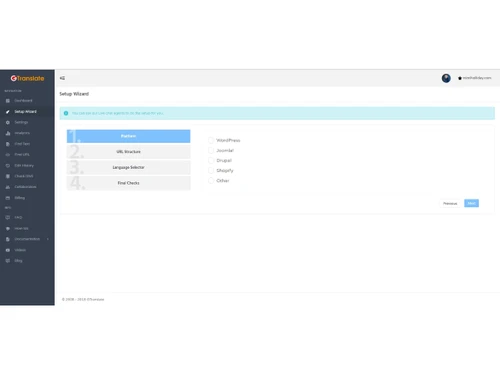Click the info icon in banner

(x=66, y=113)
